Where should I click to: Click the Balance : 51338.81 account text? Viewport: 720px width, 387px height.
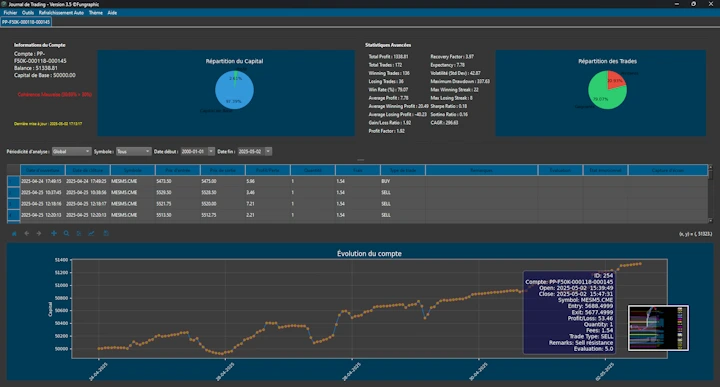[35, 68]
